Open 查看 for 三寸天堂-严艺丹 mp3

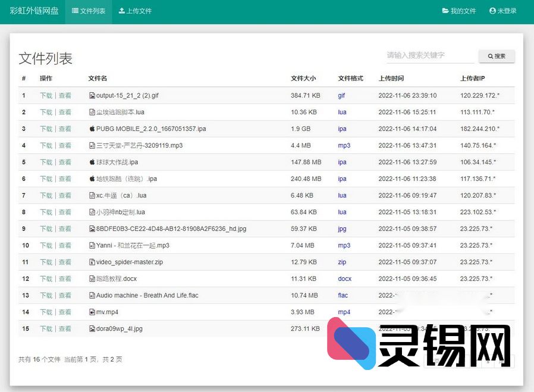point(65,145)
